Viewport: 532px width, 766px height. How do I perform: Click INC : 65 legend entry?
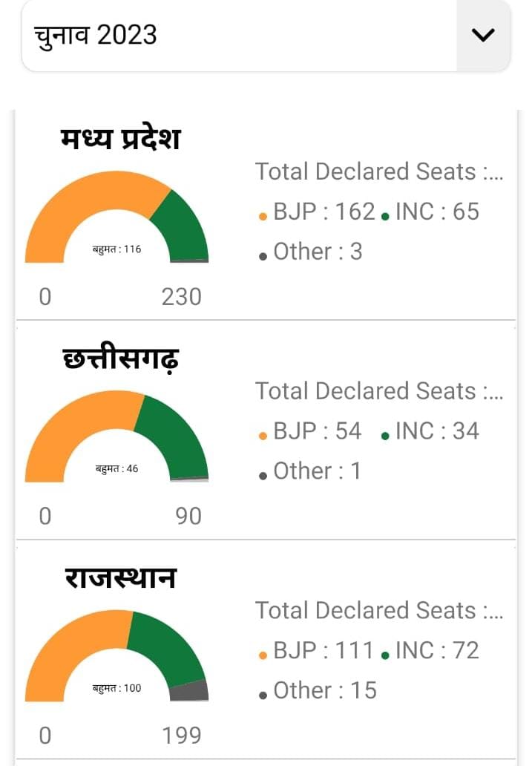430,212
